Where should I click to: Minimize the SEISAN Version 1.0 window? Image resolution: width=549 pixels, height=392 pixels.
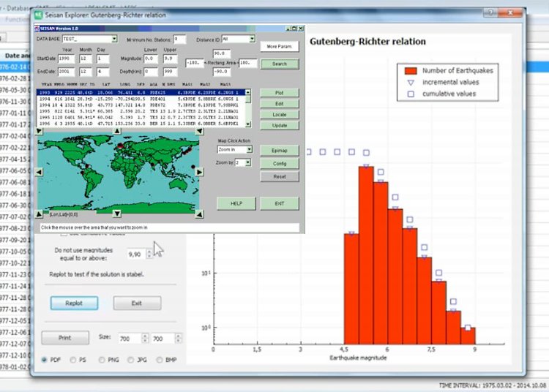pos(288,29)
